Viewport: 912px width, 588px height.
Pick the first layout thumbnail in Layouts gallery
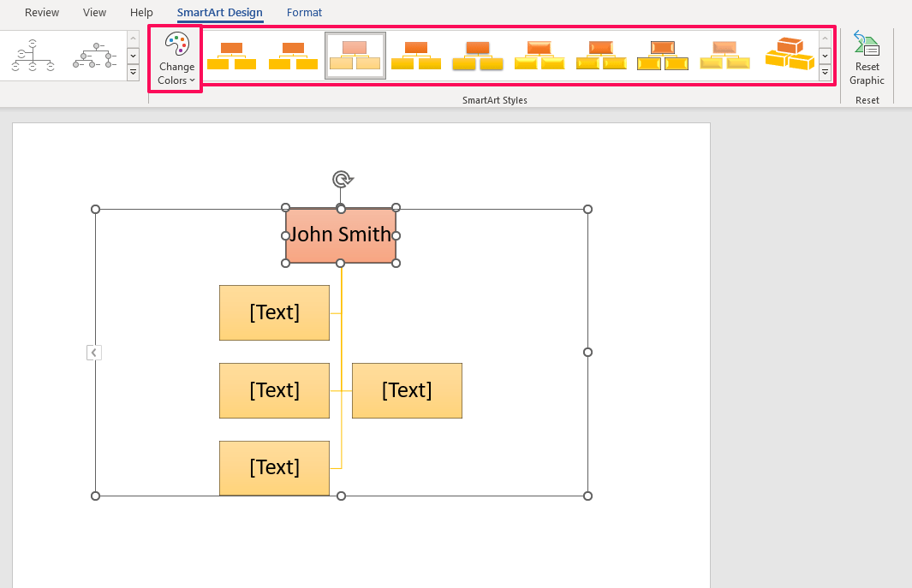point(33,56)
